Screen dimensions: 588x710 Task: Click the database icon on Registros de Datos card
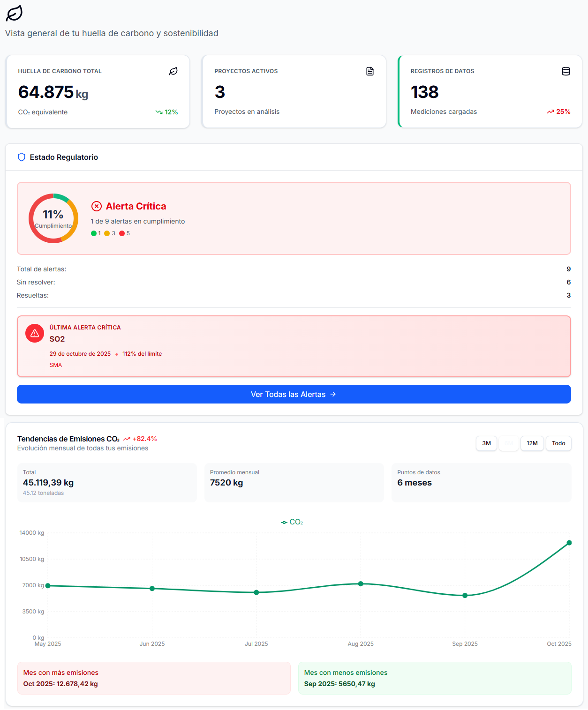(x=566, y=71)
